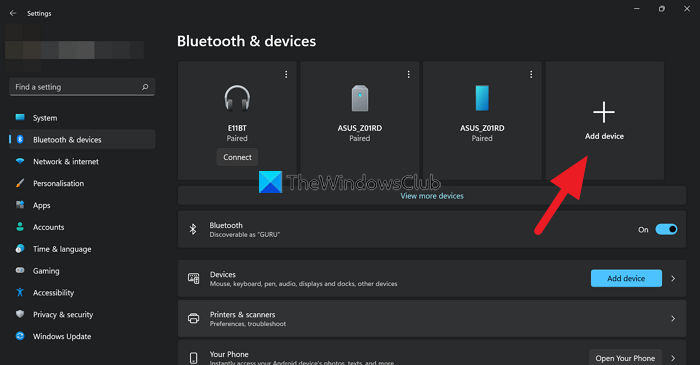This screenshot has height=365, width=700.
Task: Click the E11BT headphones icon
Action: pyautogui.click(x=237, y=98)
